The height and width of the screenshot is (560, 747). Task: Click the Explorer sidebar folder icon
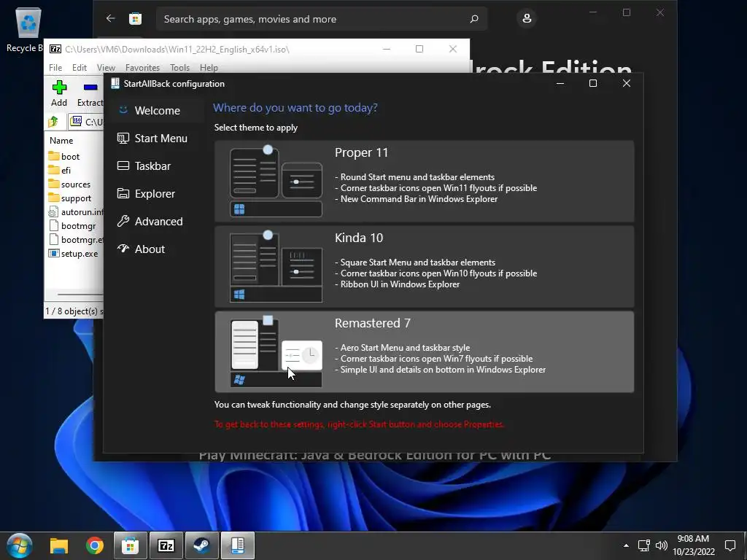(x=123, y=193)
